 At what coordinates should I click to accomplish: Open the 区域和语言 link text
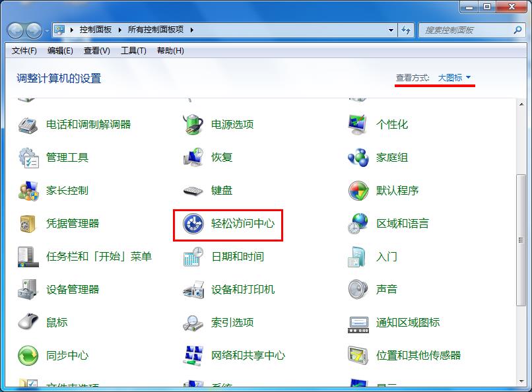tap(403, 224)
